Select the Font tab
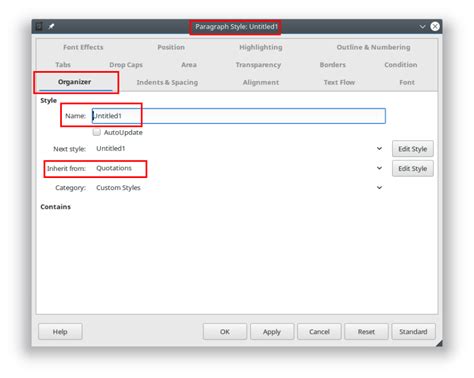Screen dimensions: 474x378 pyautogui.click(x=407, y=82)
